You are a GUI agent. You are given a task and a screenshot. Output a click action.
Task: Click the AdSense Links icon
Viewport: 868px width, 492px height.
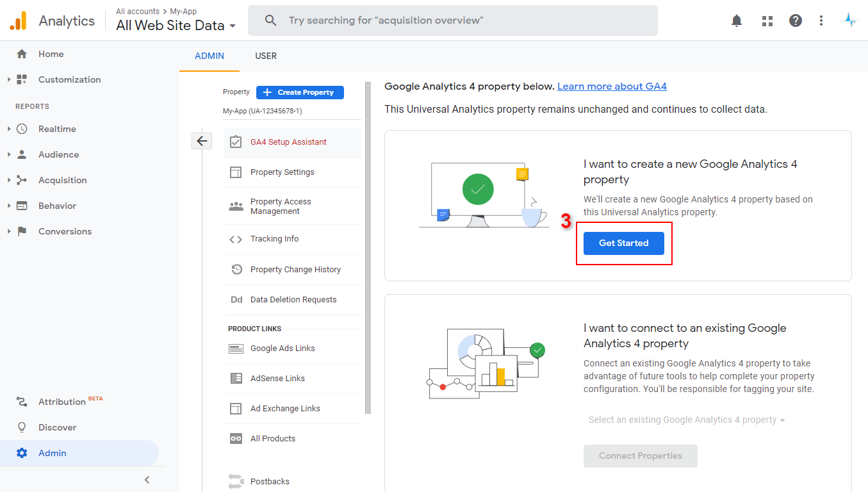coord(236,379)
